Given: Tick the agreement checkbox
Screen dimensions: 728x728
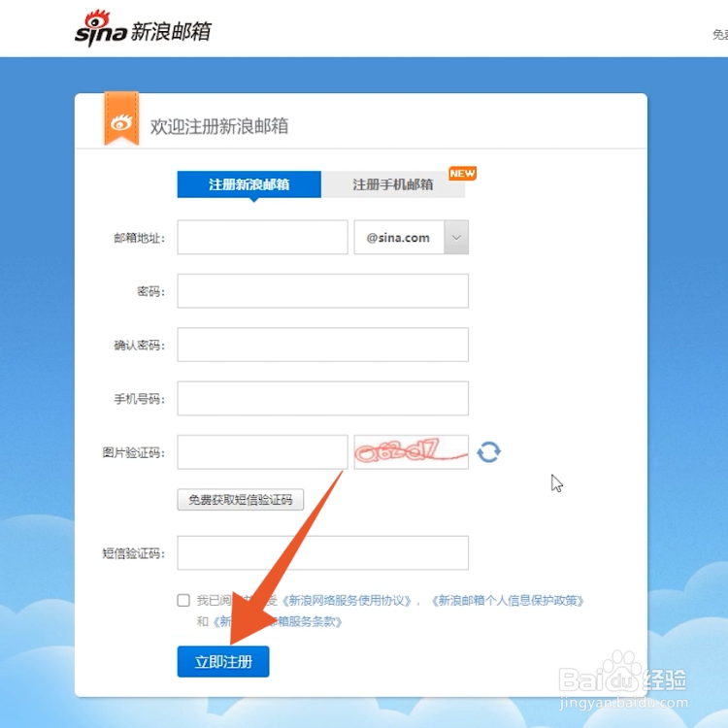Looking at the screenshot, I should tap(183, 600).
